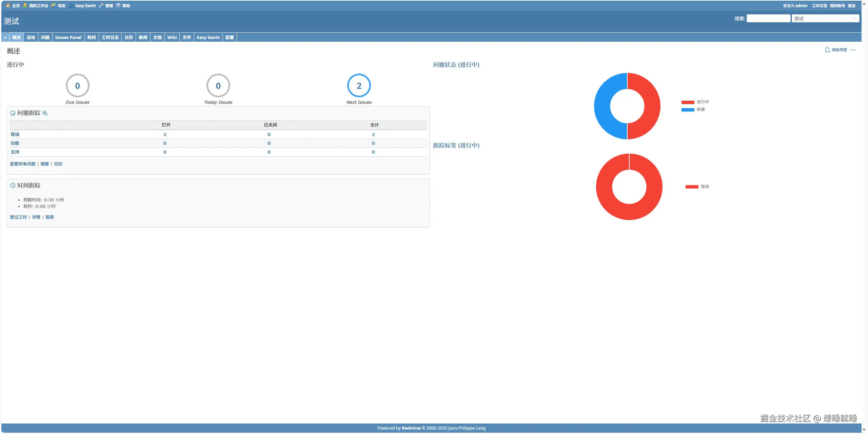Expand the plus new-object menu tab

5,37
